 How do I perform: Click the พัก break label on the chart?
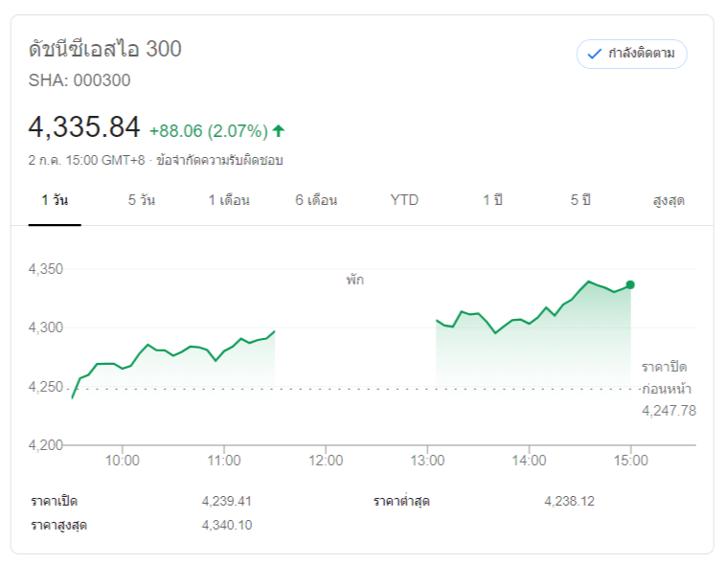(x=355, y=281)
